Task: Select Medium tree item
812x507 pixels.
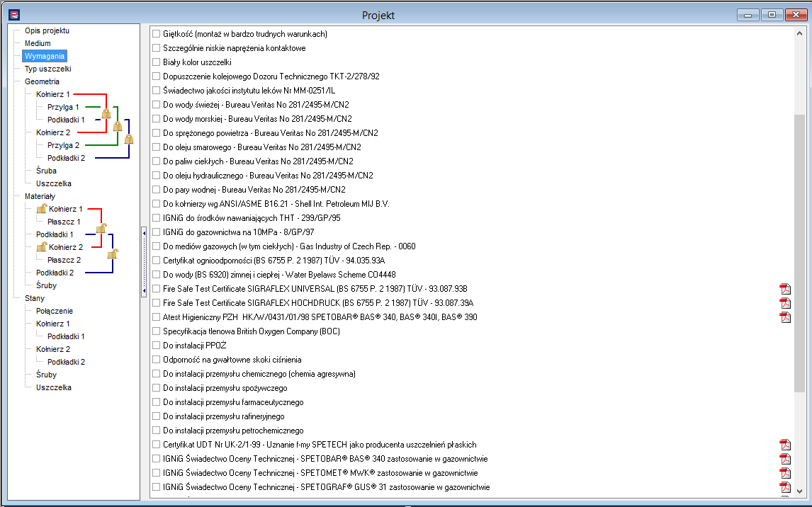Action: coord(38,43)
